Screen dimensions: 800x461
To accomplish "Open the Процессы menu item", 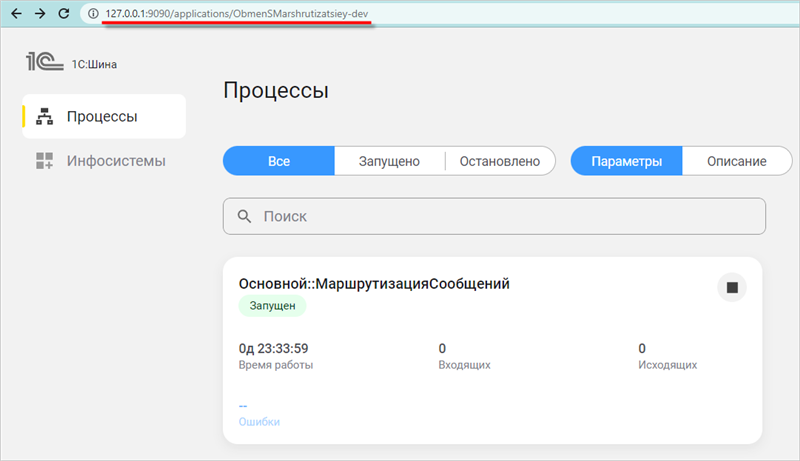I will click(x=102, y=117).
